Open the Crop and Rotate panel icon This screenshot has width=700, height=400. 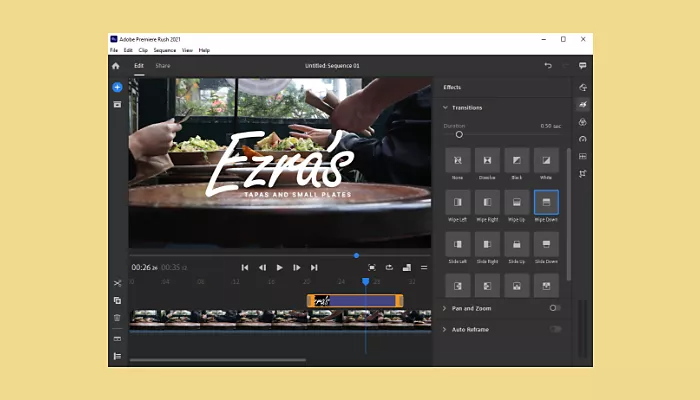click(x=583, y=174)
